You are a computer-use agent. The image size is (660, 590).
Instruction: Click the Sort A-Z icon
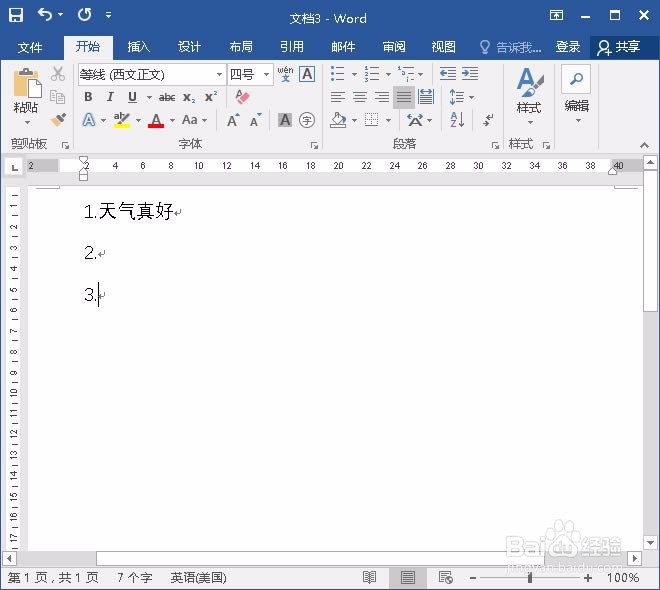(x=457, y=120)
